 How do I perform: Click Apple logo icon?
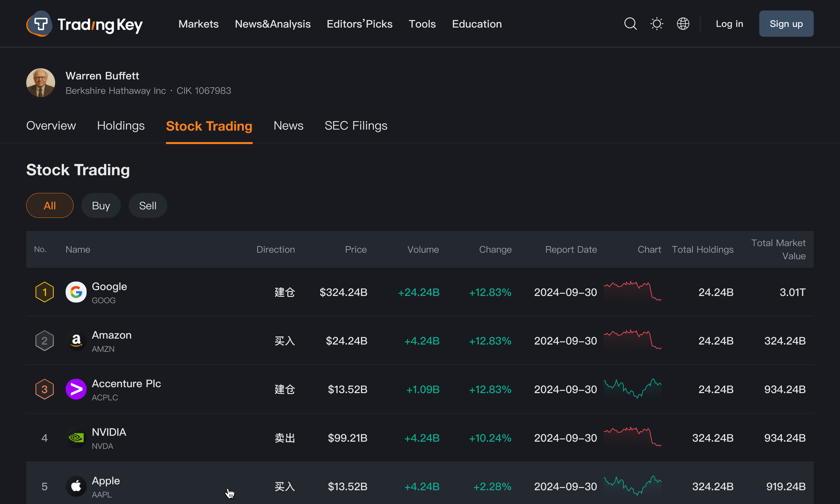pyautogui.click(x=76, y=486)
